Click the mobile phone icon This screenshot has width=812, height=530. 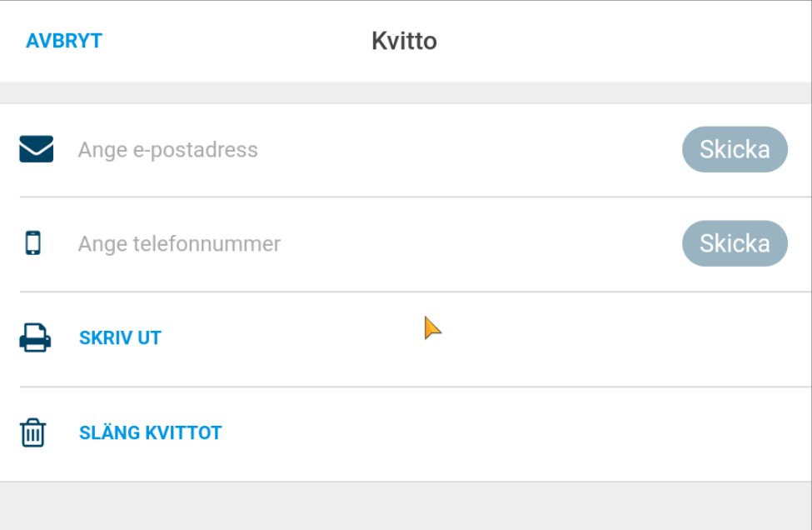(33, 243)
